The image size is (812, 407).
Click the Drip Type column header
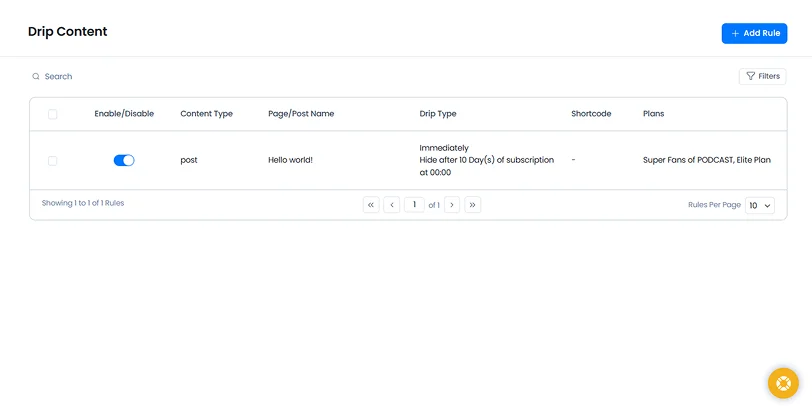point(438,114)
